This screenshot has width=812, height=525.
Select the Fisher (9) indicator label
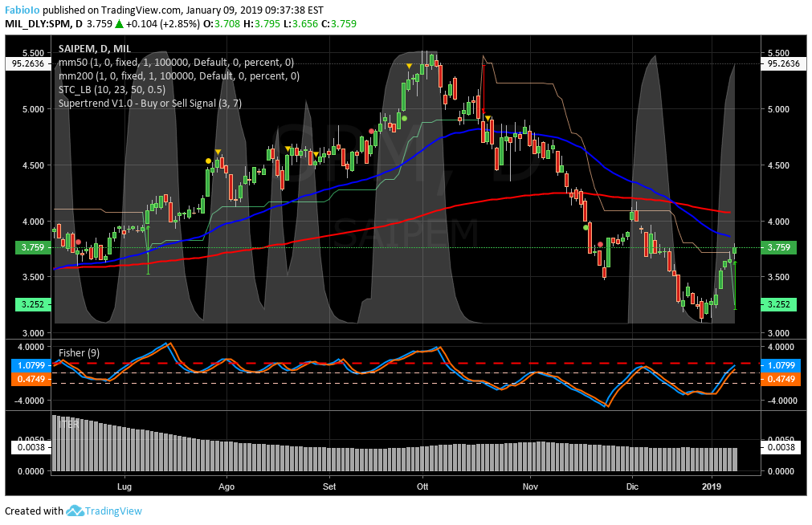[x=80, y=352]
